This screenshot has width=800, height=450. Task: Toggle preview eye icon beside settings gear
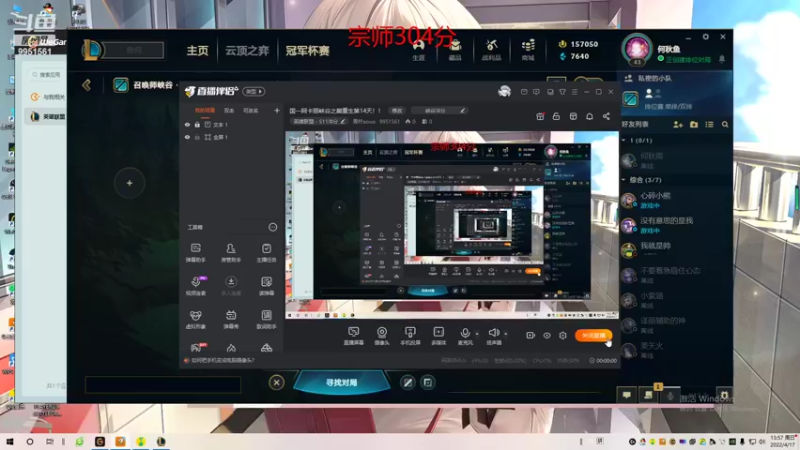coord(546,335)
